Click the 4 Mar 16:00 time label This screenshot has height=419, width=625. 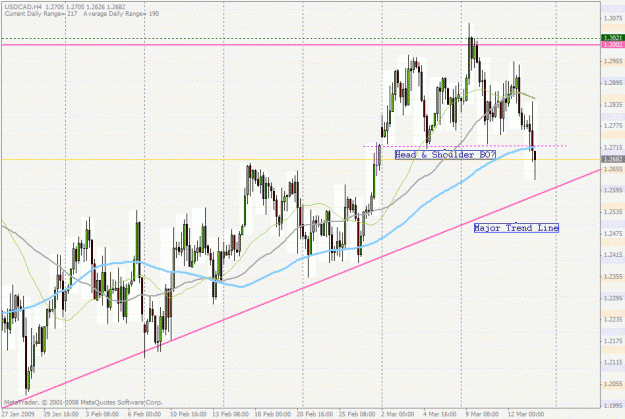tap(440, 414)
